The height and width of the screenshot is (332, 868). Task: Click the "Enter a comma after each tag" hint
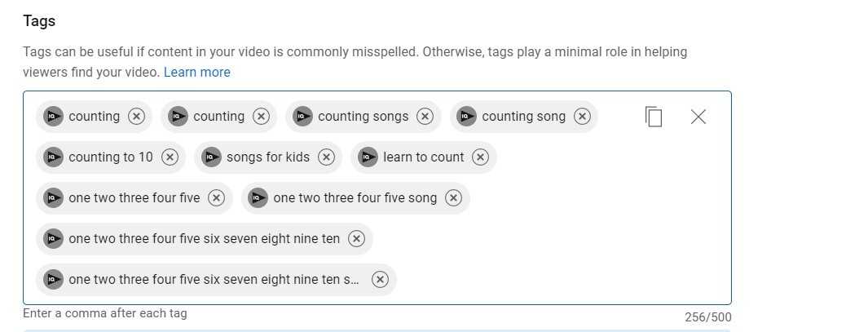104,313
